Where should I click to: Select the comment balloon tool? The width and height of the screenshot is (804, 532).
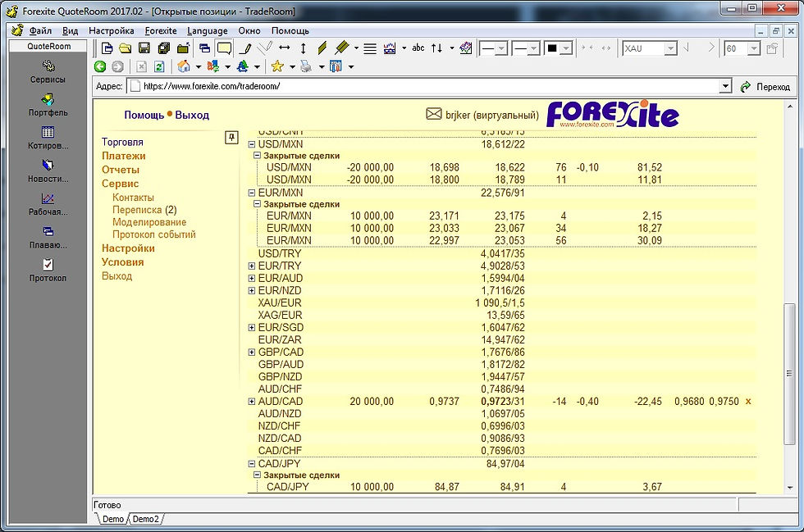(x=224, y=48)
